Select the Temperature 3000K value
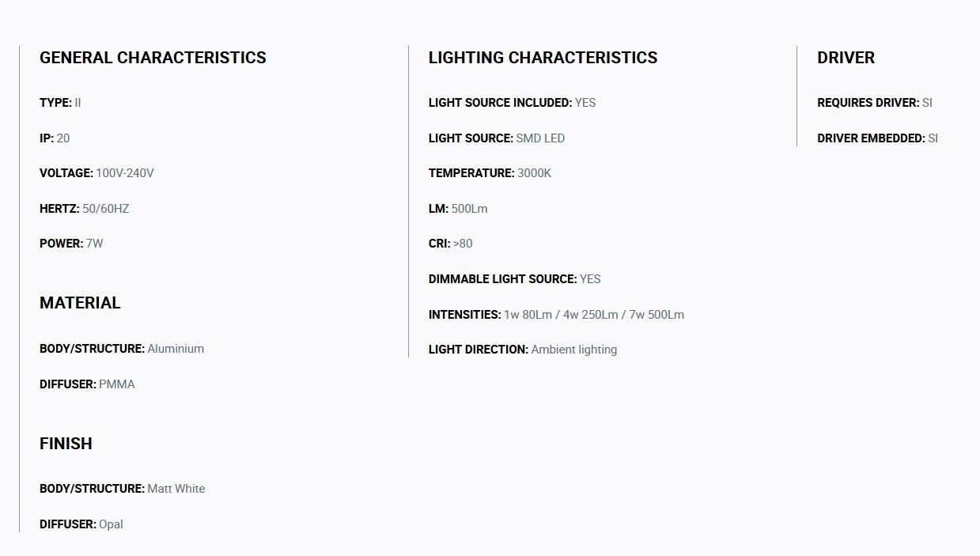Viewport: 980px width, 556px height. [490, 173]
